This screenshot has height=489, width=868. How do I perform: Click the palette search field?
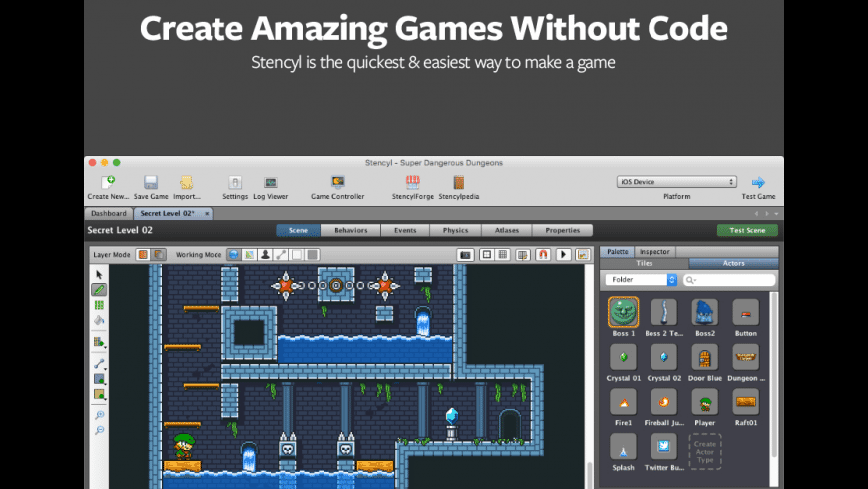click(728, 280)
